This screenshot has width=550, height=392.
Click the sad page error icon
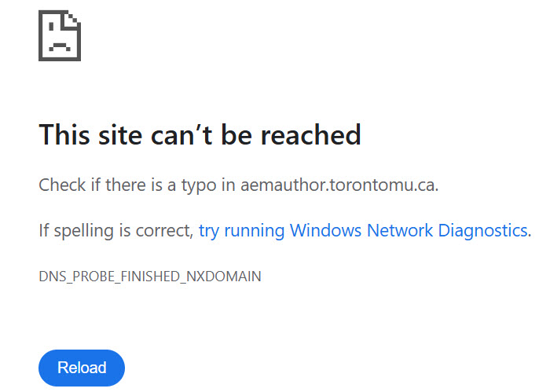click(60, 36)
